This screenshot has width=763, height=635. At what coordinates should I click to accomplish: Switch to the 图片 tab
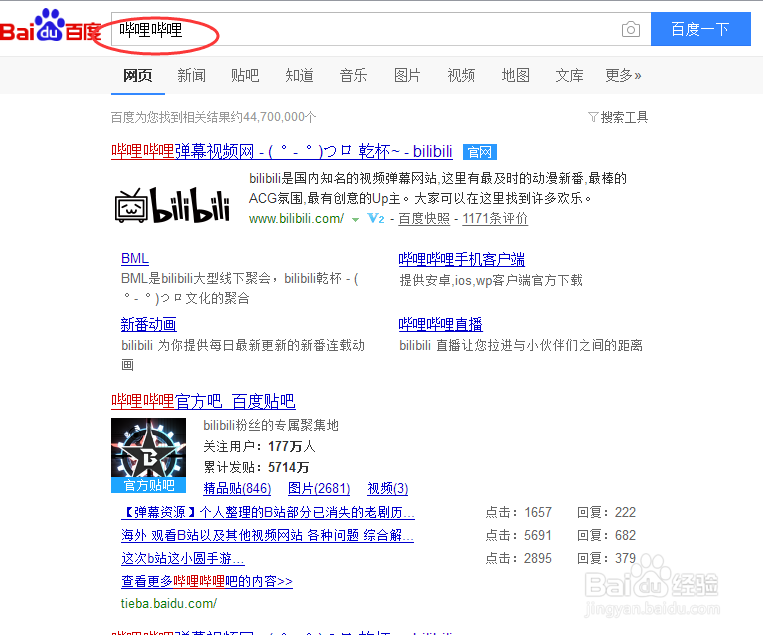[x=407, y=75]
